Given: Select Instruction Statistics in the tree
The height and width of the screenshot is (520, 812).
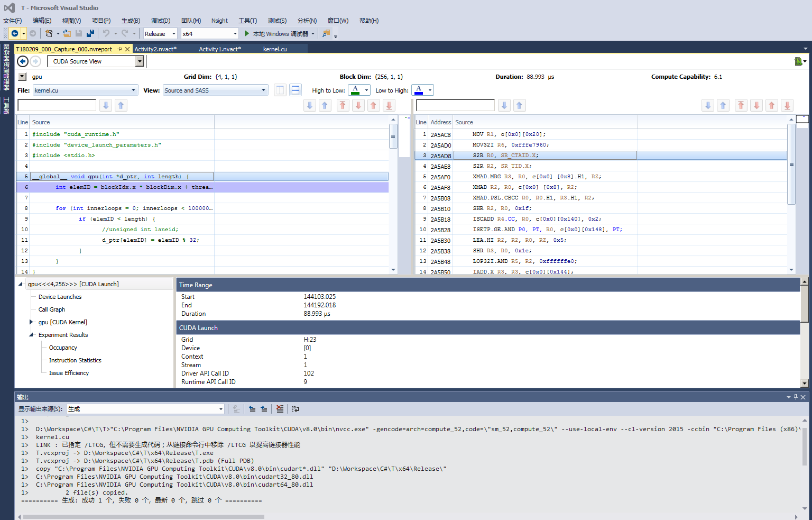Looking at the screenshot, I should click(75, 360).
